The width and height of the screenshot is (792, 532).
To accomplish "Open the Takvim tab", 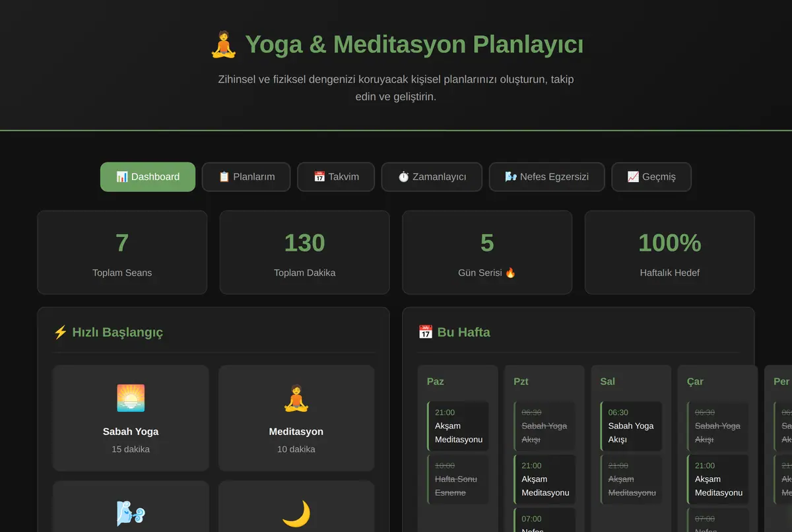I will click(336, 177).
